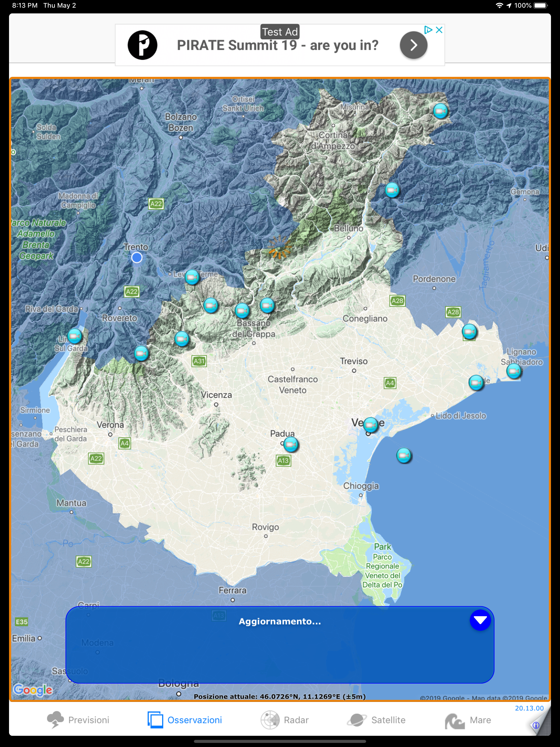Viewport: 560px width, 747px height.
Task: Open the PIRATE Summit 19 ad text
Action: coord(278,45)
